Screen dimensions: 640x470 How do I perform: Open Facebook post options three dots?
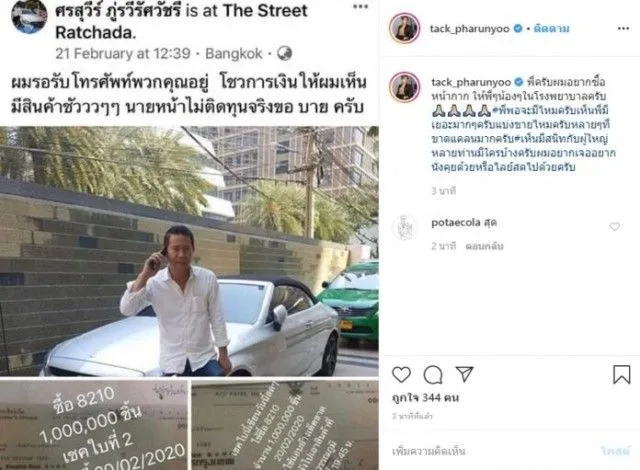coord(360,7)
